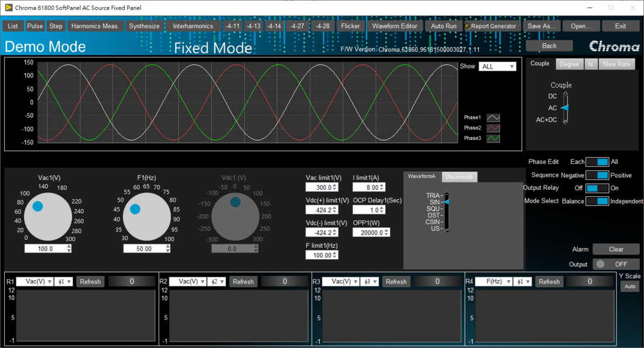Screen dimensions: 644x348
Task: Click the Vac1(V) voltage knob
Action: [48, 217]
